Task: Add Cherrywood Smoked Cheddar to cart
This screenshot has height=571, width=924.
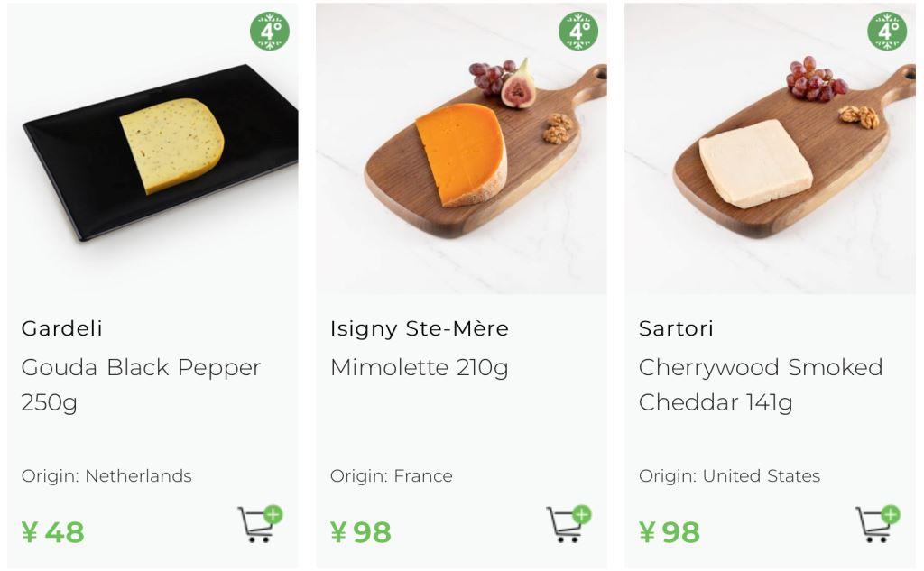Action: point(877,523)
